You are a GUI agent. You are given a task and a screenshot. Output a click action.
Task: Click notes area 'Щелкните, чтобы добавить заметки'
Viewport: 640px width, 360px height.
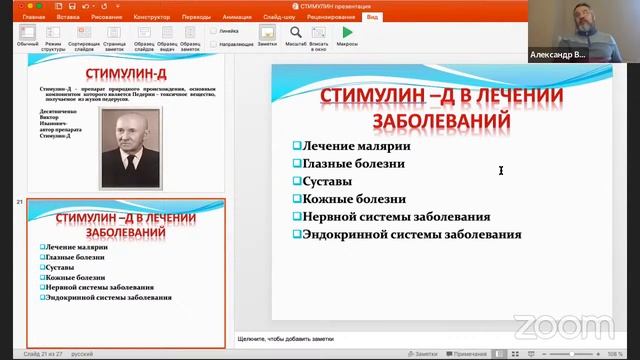pyautogui.click(x=286, y=339)
